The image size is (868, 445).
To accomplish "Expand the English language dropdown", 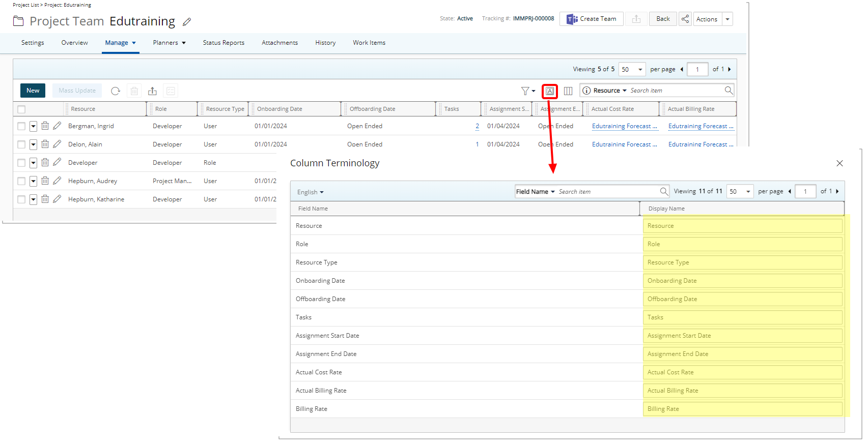I will pos(311,192).
